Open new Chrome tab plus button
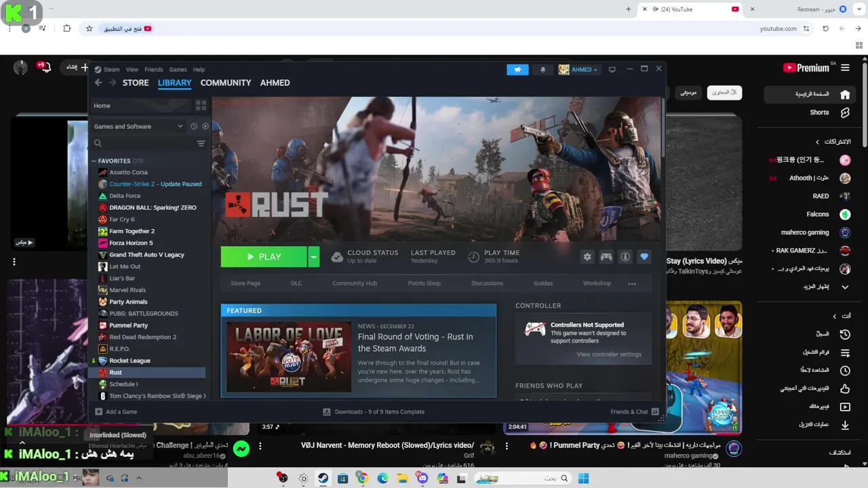This screenshot has width=868, height=488. point(629,9)
